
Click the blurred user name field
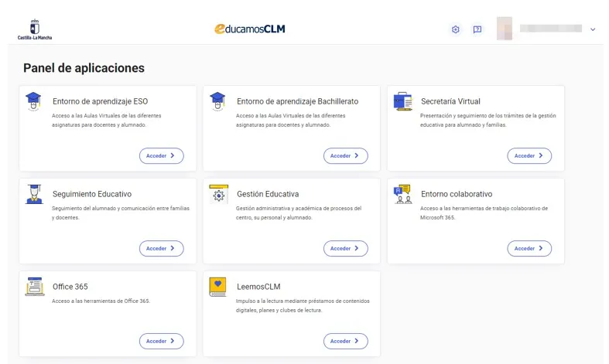551,29
